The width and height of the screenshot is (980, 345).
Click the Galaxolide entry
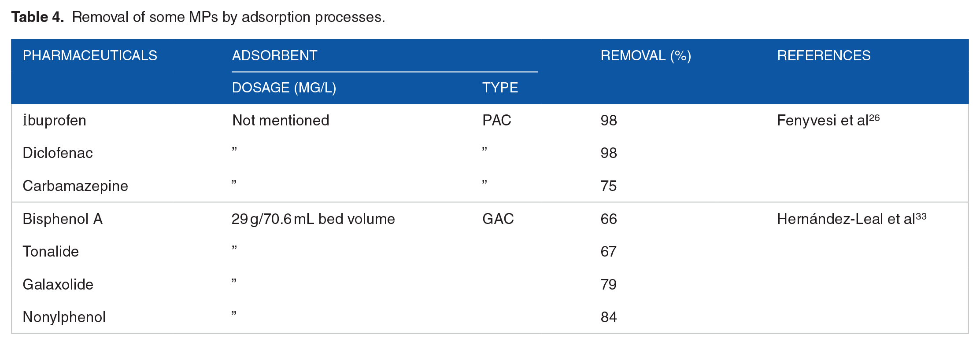[x=58, y=284]
